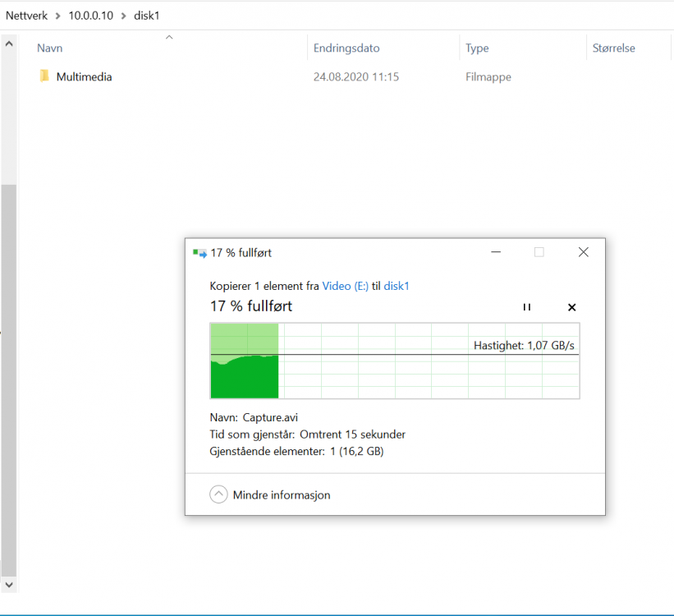This screenshot has width=674, height=616.
Task: Collapse details with Mindre informasjon
Action: coord(270,494)
